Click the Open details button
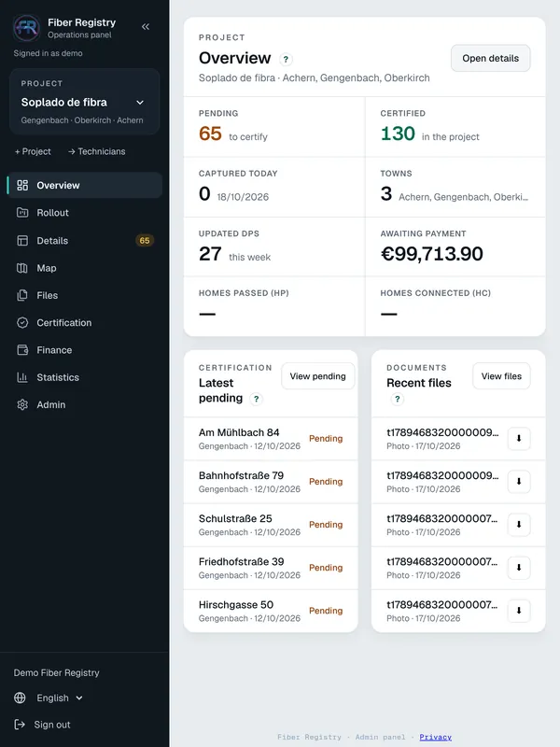 click(x=491, y=58)
